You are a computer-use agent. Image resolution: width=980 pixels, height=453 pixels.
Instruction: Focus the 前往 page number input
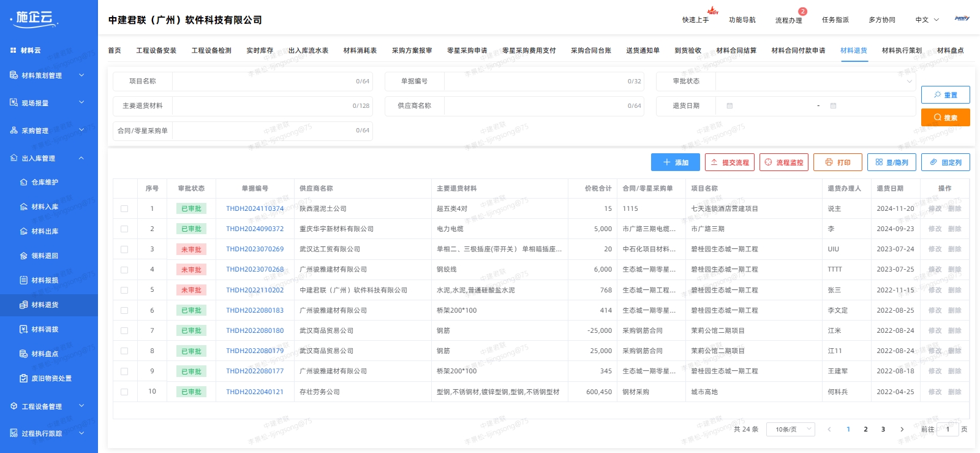click(948, 429)
